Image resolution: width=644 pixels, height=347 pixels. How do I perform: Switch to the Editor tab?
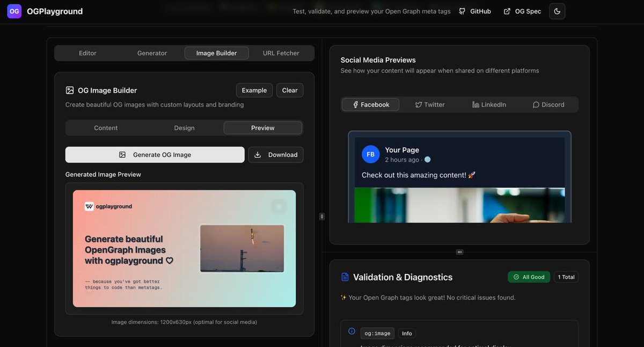pos(87,53)
